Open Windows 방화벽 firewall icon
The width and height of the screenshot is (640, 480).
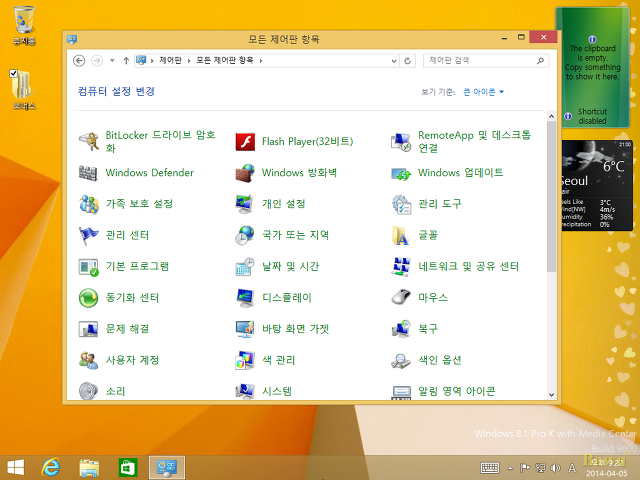[245, 173]
